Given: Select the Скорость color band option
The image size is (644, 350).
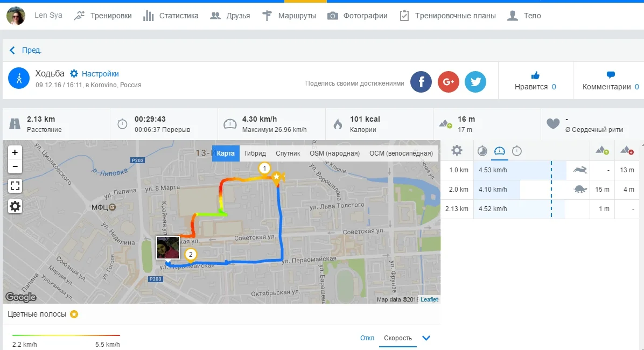Looking at the screenshot, I should point(397,338).
